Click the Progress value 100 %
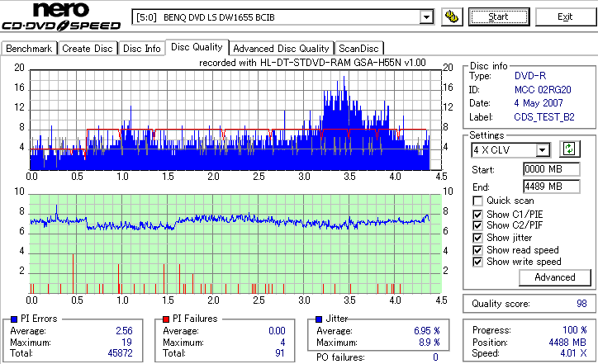 tap(574, 330)
